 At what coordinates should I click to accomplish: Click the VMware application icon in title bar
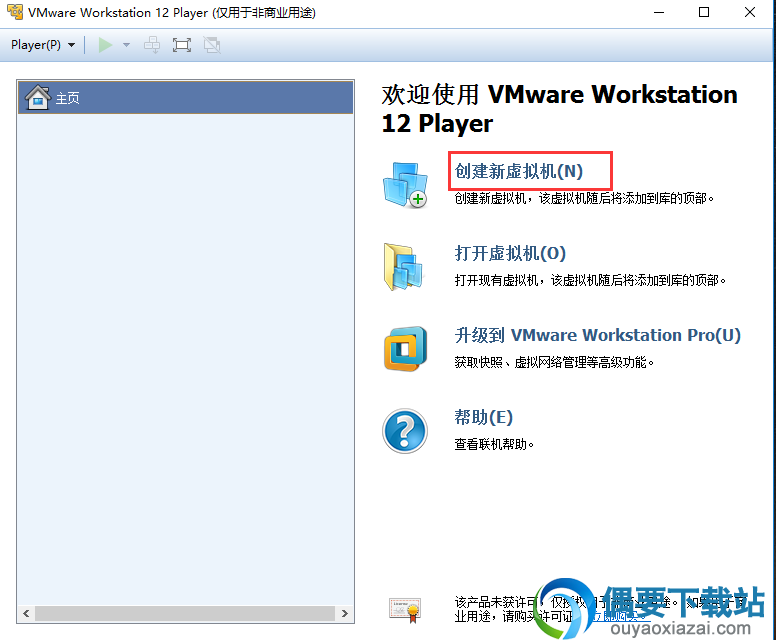(x=15, y=12)
